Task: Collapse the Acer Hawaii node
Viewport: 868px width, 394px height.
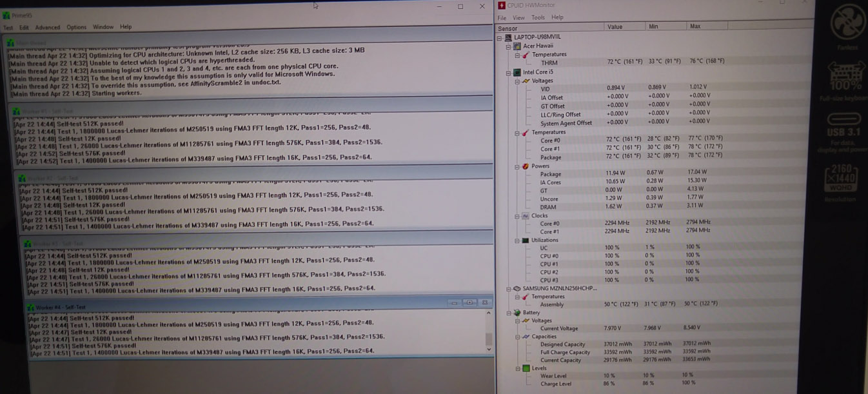Action: point(508,46)
